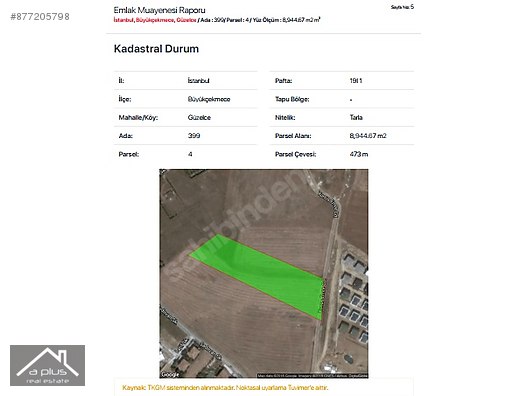
Task: Click the Kadastral Durum heading
Action: coord(156,49)
